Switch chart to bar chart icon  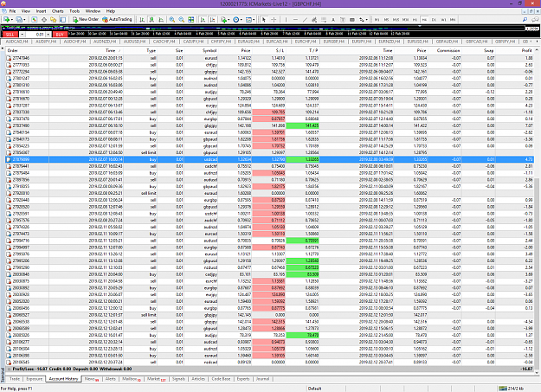pos(142,20)
